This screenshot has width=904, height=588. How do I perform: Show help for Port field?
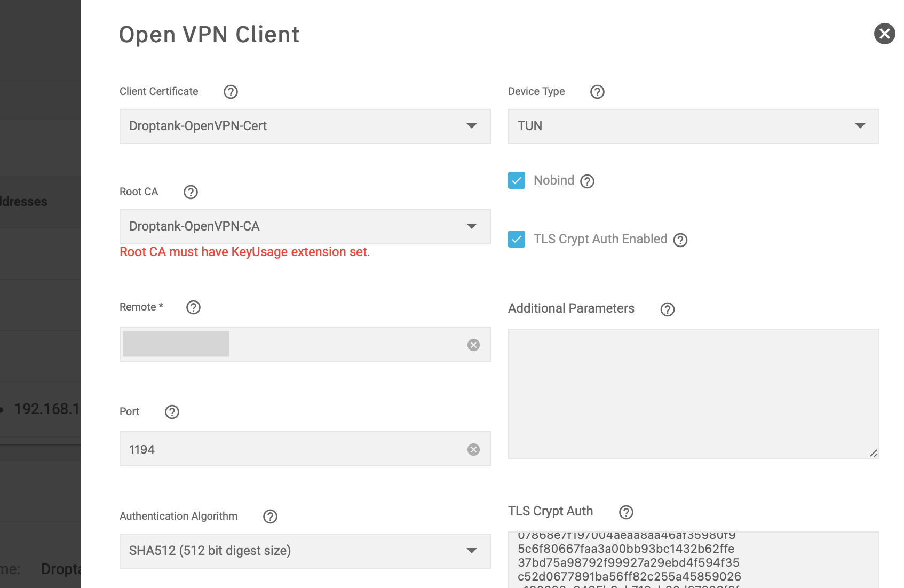(172, 412)
